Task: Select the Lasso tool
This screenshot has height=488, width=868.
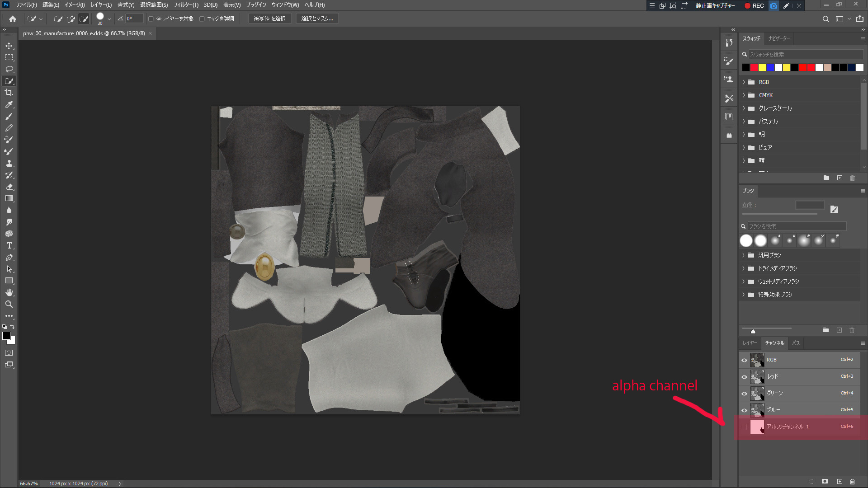Action: pos(9,69)
